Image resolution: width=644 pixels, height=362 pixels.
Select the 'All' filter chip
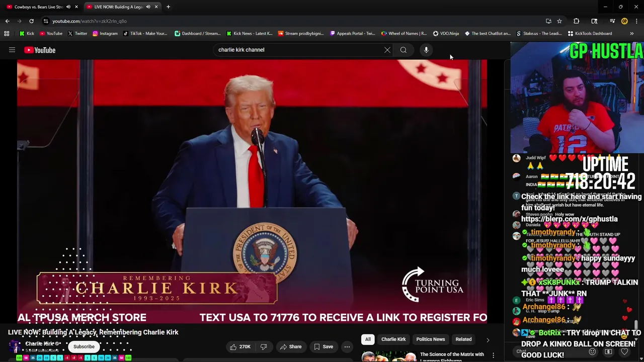tap(368, 339)
